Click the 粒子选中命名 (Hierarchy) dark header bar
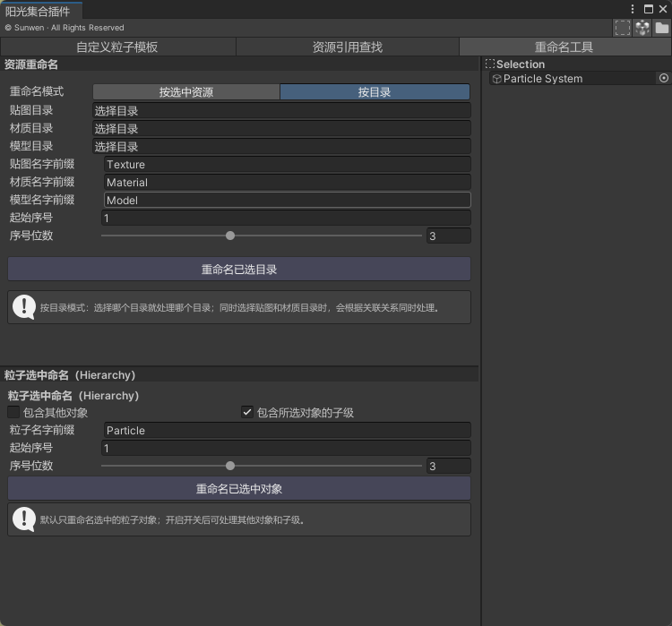The image size is (672, 626). coord(239,375)
